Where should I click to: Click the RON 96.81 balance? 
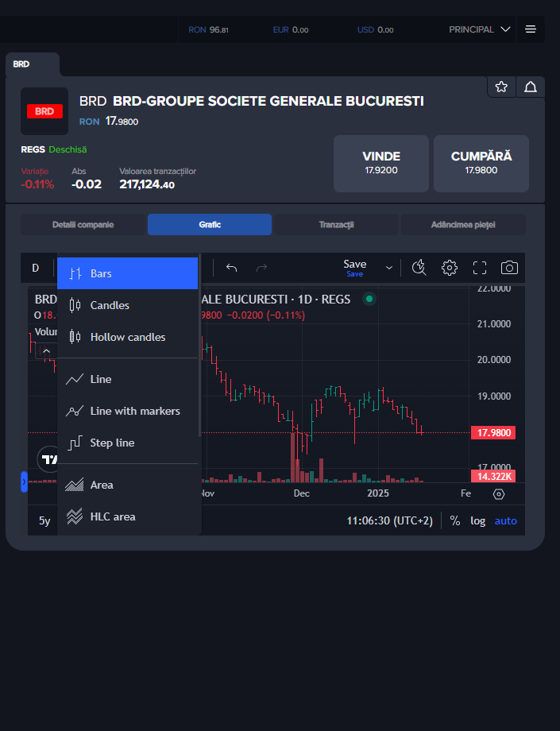208,30
